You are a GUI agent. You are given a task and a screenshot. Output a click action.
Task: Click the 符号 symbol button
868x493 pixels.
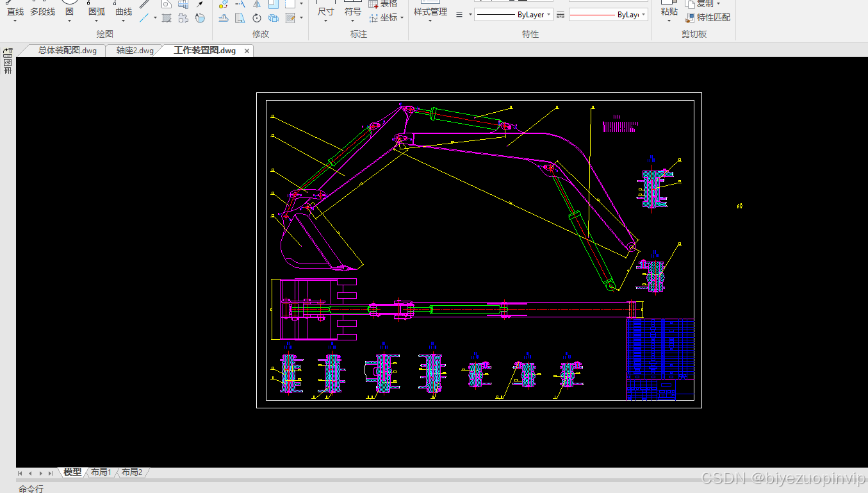pyautogui.click(x=352, y=12)
